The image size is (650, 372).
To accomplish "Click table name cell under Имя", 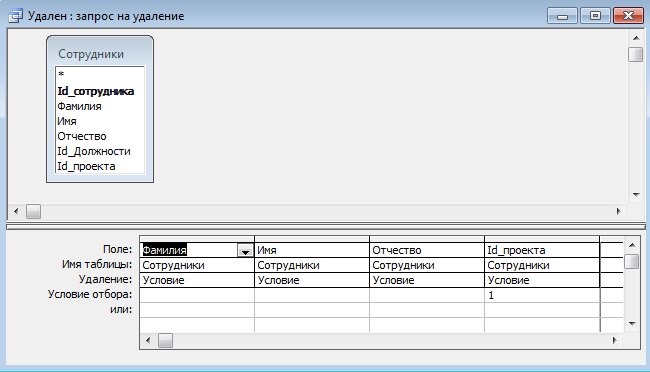I will click(x=312, y=265).
